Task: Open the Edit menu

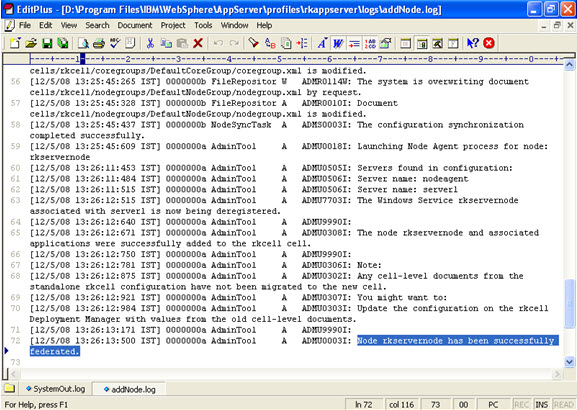Action: (46, 25)
